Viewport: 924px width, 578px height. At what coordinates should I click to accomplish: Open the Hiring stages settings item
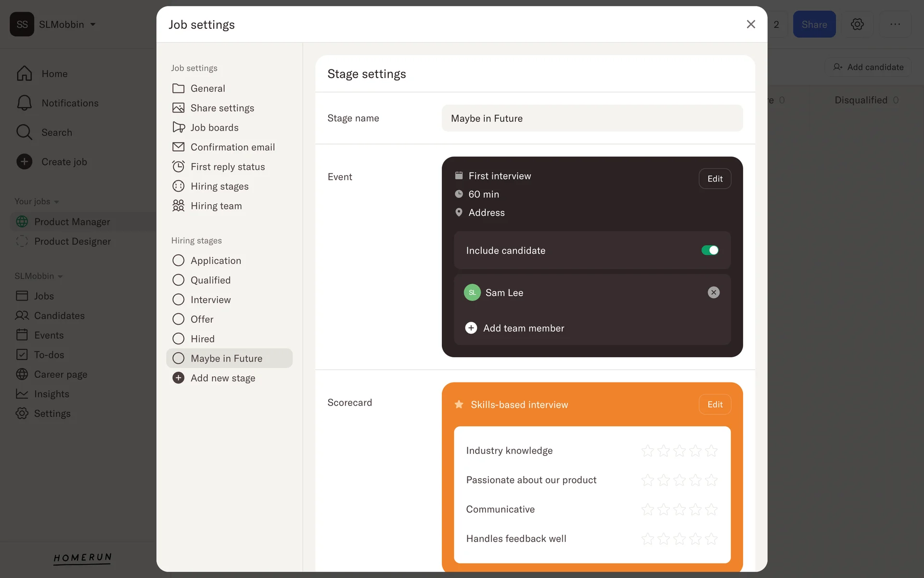point(219,186)
